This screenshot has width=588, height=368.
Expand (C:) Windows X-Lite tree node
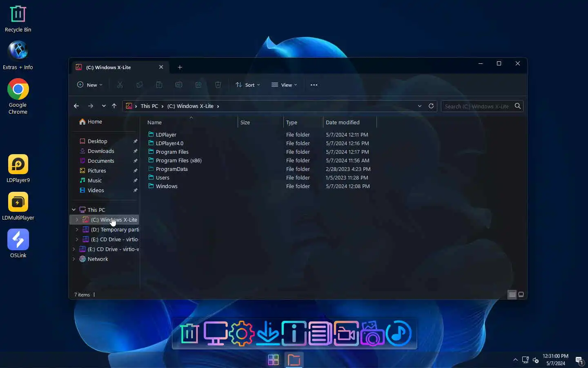click(x=77, y=220)
